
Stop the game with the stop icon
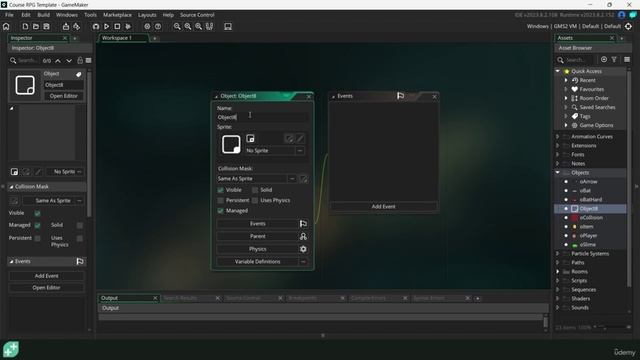[117, 27]
